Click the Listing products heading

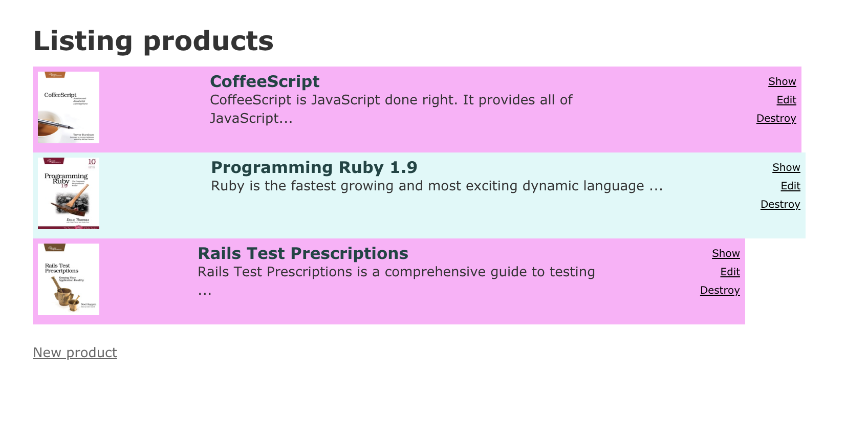pos(154,41)
